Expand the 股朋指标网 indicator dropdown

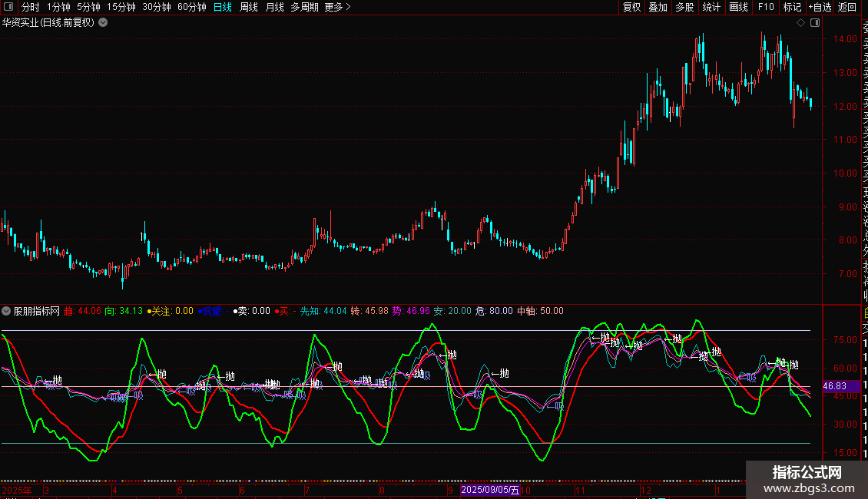(x=7, y=311)
